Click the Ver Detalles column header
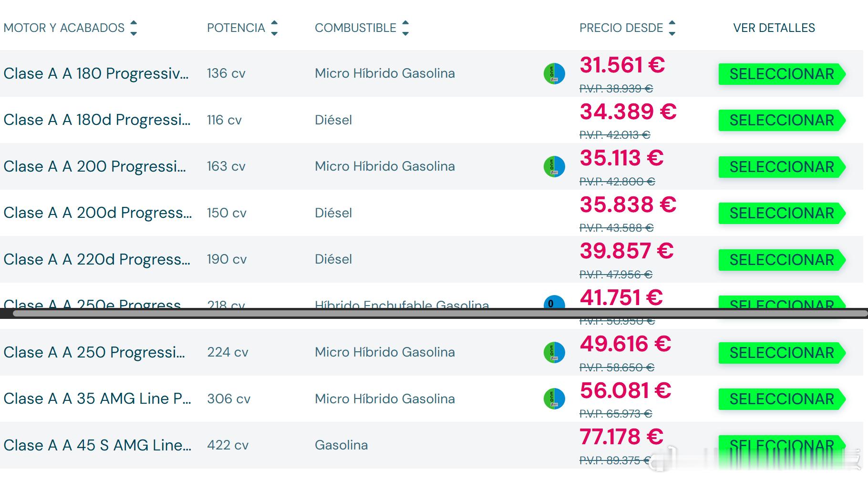Viewport: 868px width, 480px height. (774, 28)
